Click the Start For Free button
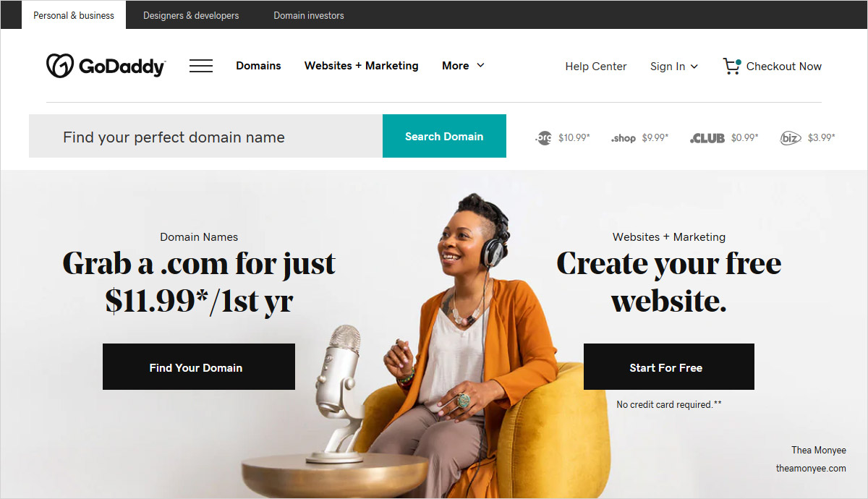Image resolution: width=868 pixels, height=499 pixels. pos(669,367)
